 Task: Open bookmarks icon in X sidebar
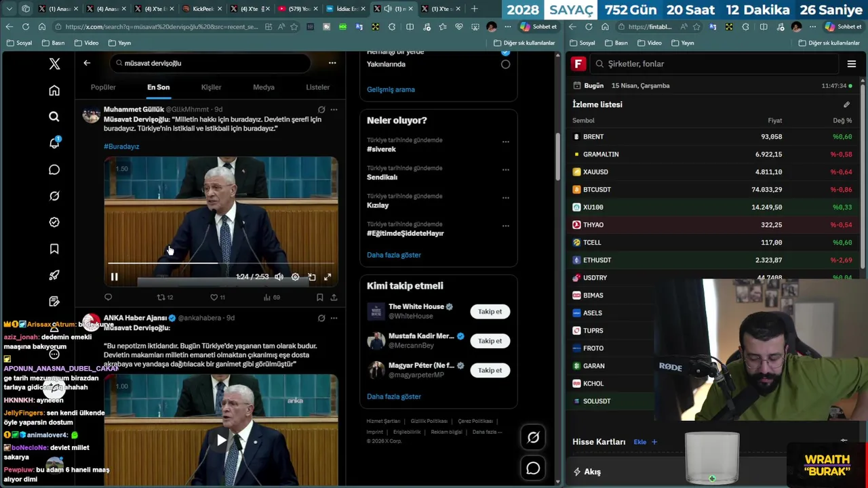[54, 249]
